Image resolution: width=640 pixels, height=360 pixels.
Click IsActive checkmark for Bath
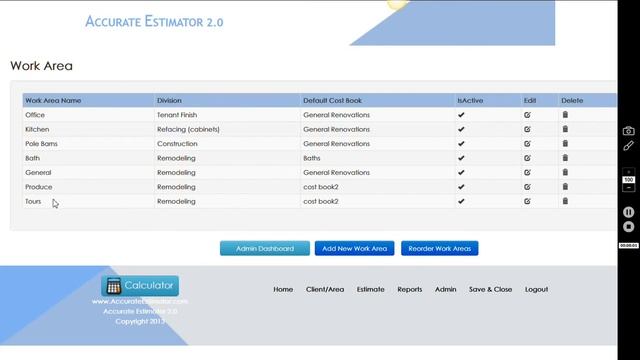pyautogui.click(x=461, y=158)
